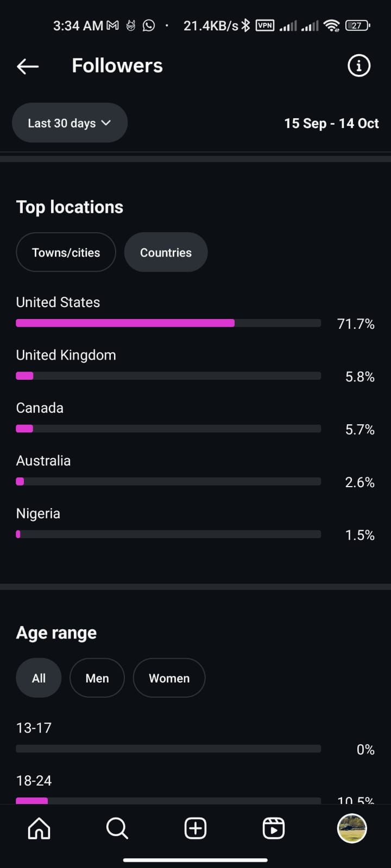The width and height of the screenshot is (391, 868).
Task: Select the Countries location filter
Action: pos(166,252)
